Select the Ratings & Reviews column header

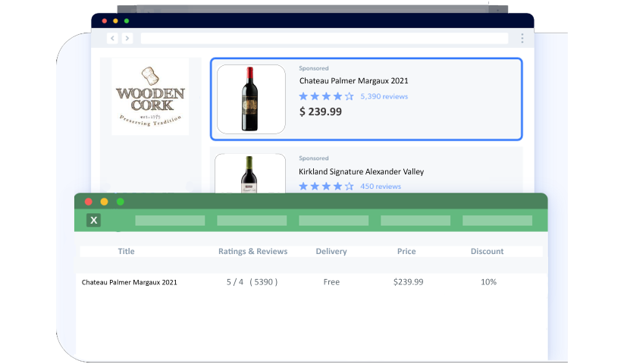coord(252,252)
